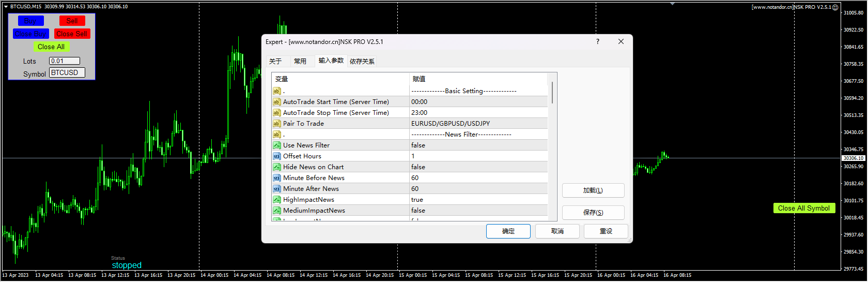Click the question mark help icon

[x=598, y=42]
